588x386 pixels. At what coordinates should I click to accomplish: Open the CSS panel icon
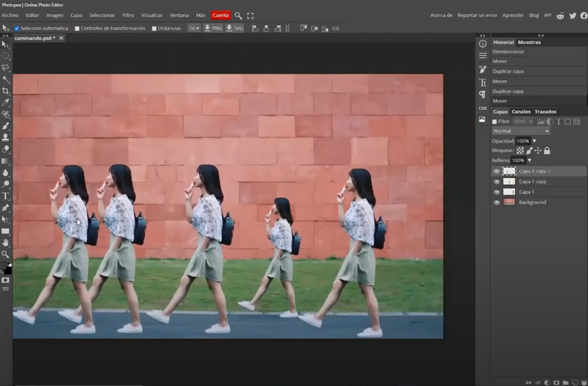(483, 107)
